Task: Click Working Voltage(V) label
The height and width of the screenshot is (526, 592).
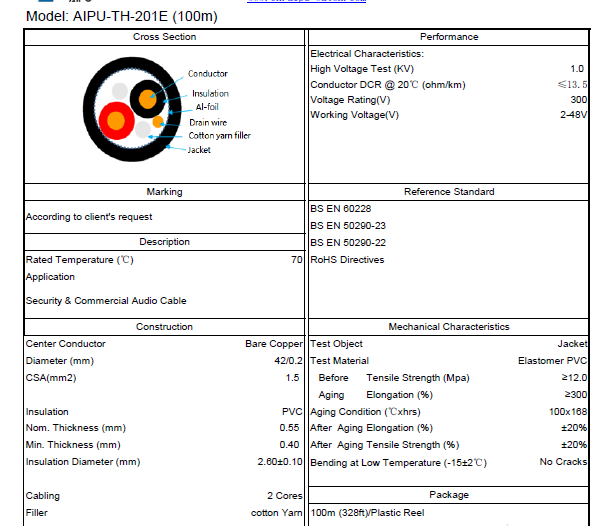Action: [355, 115]
